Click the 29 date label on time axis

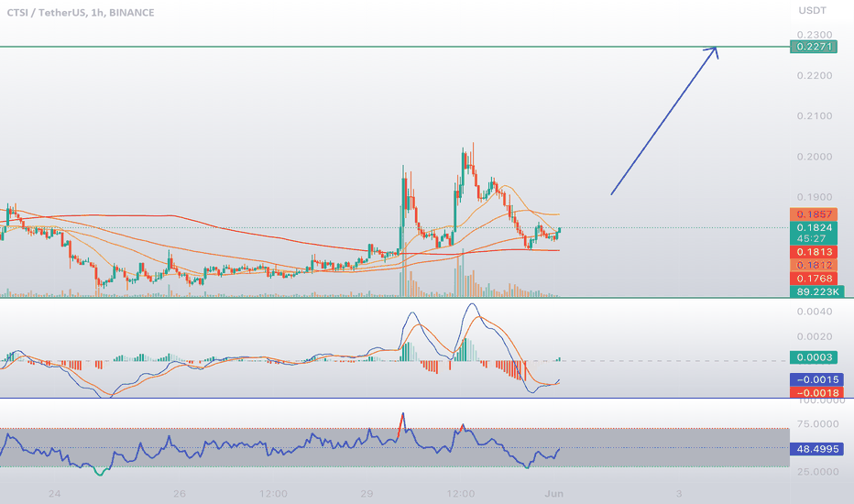point(367,494)
